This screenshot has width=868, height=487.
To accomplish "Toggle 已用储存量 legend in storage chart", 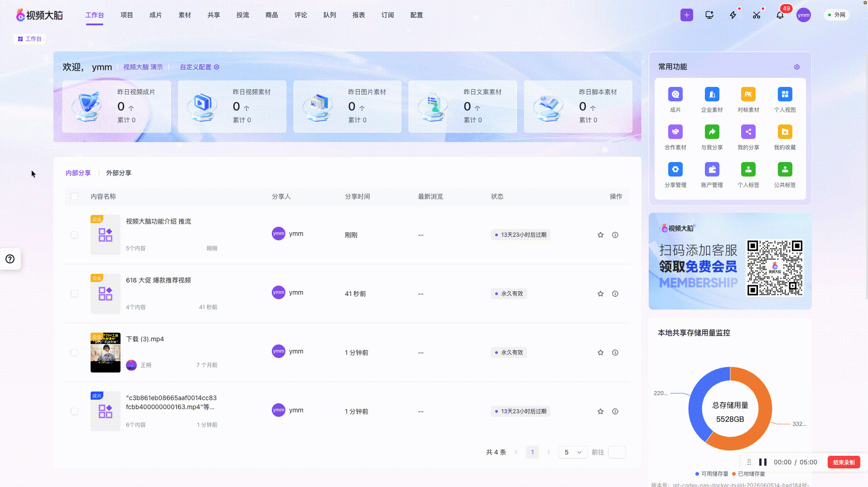I will point(748,474).
